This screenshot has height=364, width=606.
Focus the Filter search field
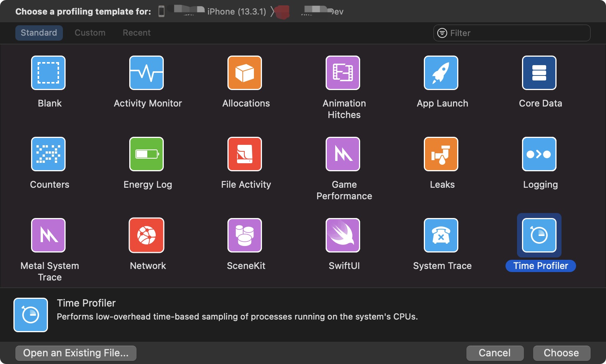(x=512, y=33)
